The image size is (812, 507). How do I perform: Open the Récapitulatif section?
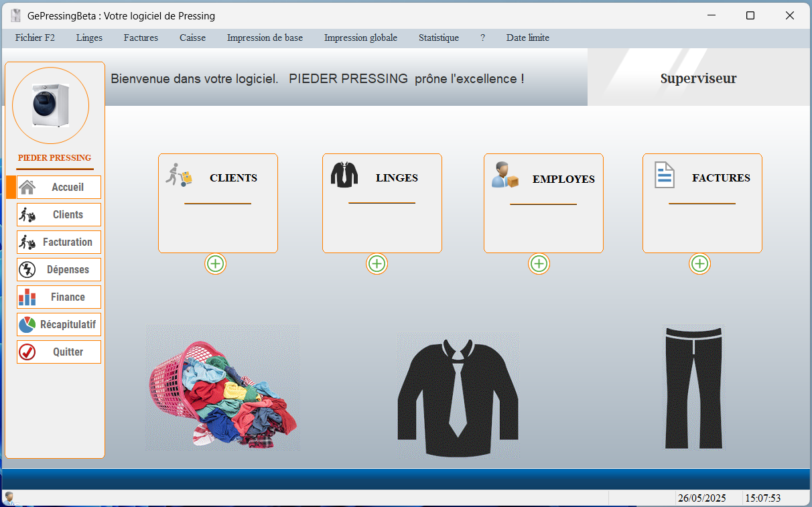[x=59, y=325]
